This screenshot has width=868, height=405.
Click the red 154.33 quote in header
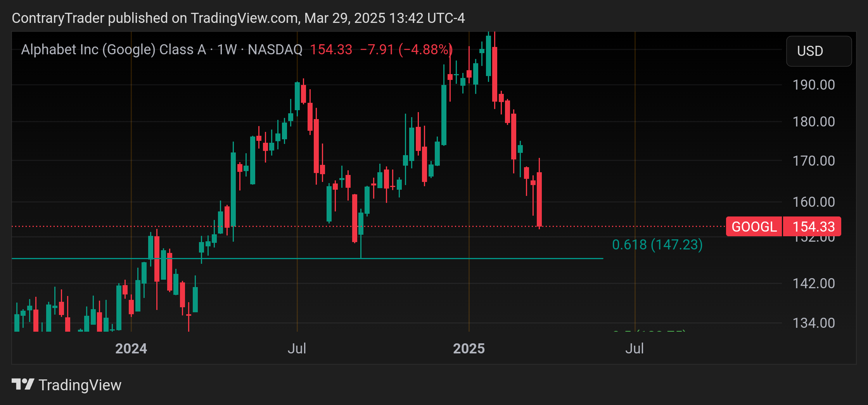tap(331, 50)
